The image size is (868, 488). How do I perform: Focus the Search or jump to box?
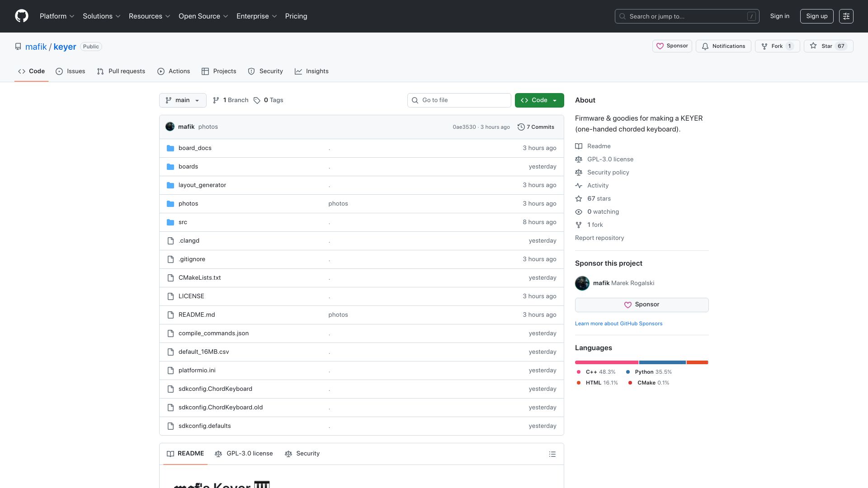click(687, 16)
